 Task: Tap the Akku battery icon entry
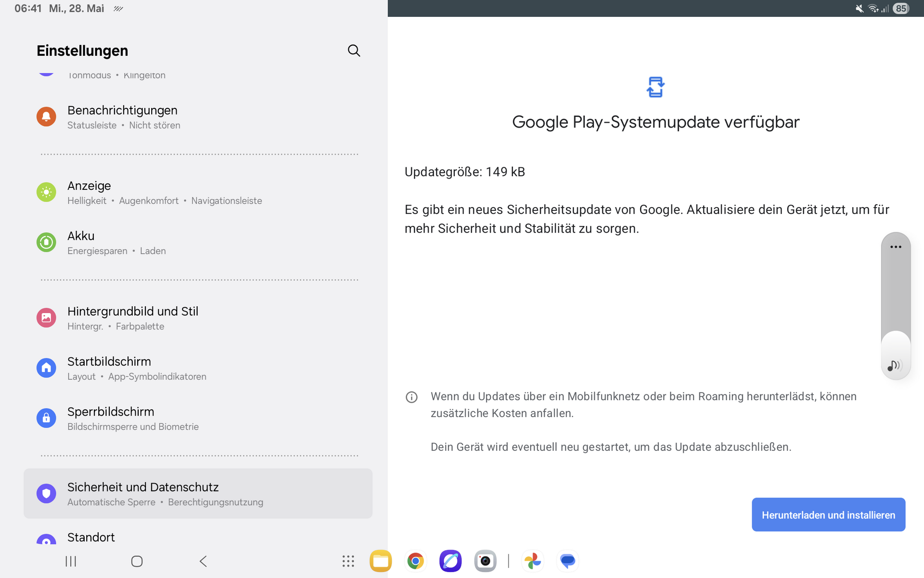[x=46, y=242]
